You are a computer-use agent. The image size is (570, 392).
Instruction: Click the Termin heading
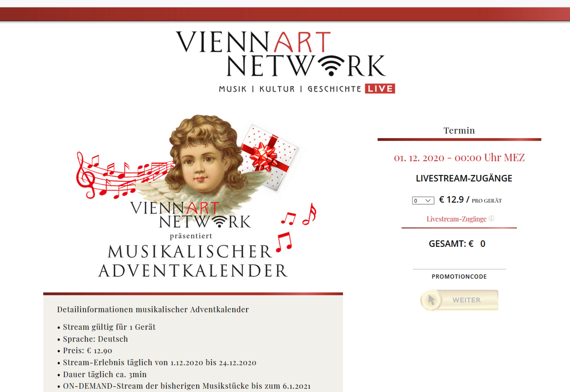[459, 130]
